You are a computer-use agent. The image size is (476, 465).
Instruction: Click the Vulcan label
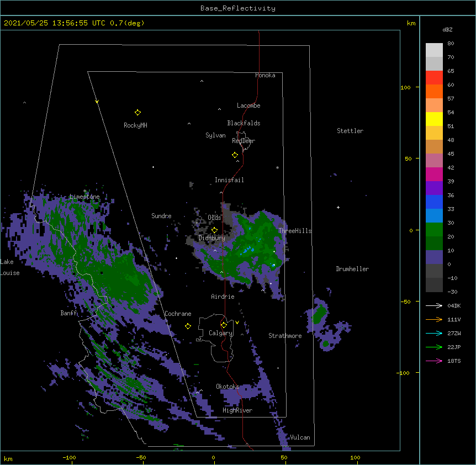[300, 437]
